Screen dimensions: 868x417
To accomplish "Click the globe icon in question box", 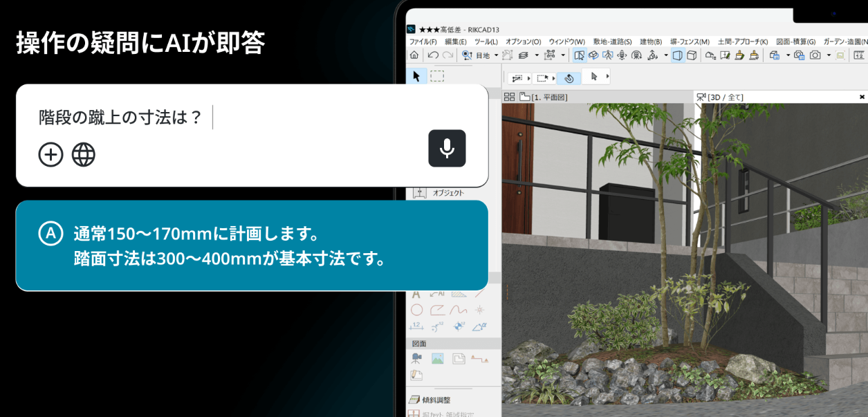I will [84, 154].
